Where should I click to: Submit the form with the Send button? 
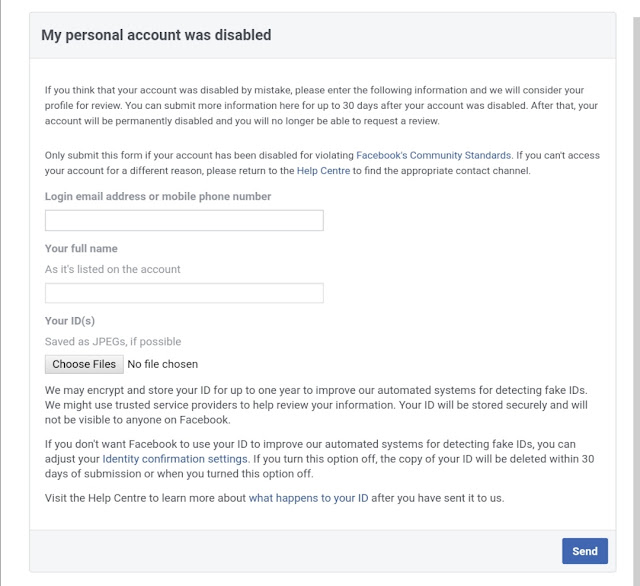[584, 551]
